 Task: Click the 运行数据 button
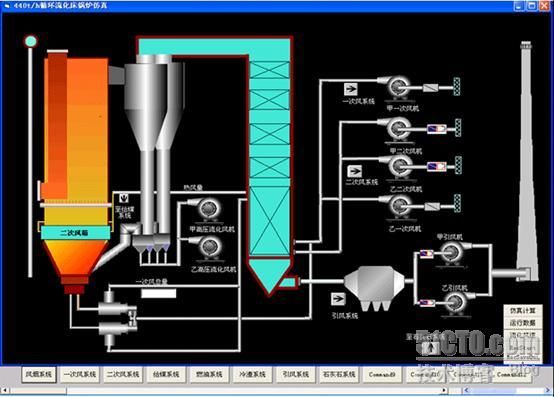[523, 323]
